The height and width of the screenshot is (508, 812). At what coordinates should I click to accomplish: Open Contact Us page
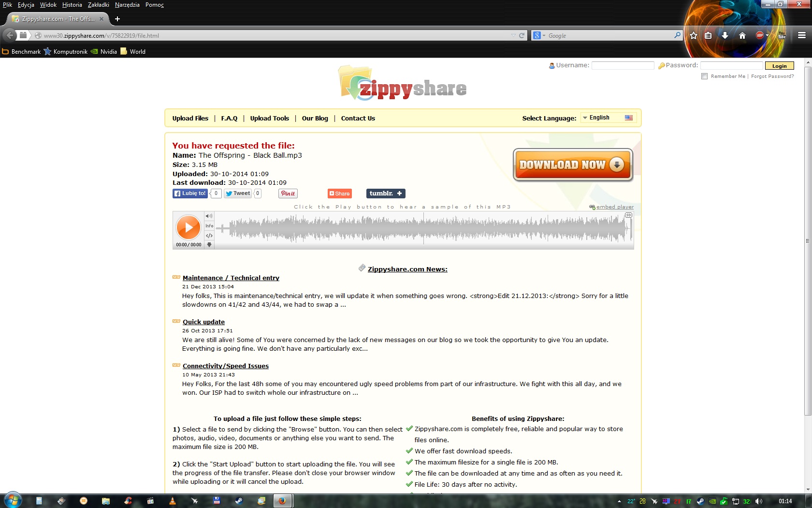pyautogui.click(x=358, y=119)
